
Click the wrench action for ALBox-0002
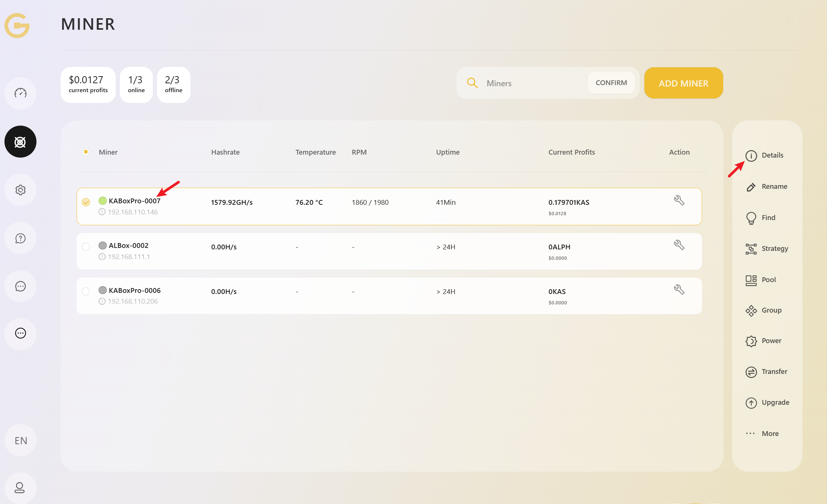[x=679, y=245]
